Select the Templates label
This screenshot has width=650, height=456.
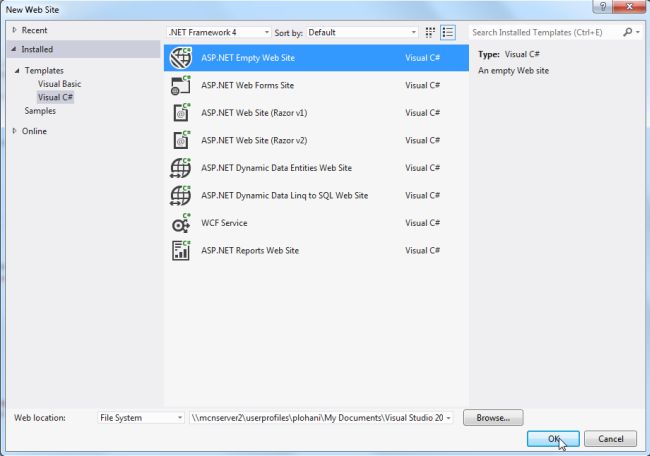click(x=44, y=70)
